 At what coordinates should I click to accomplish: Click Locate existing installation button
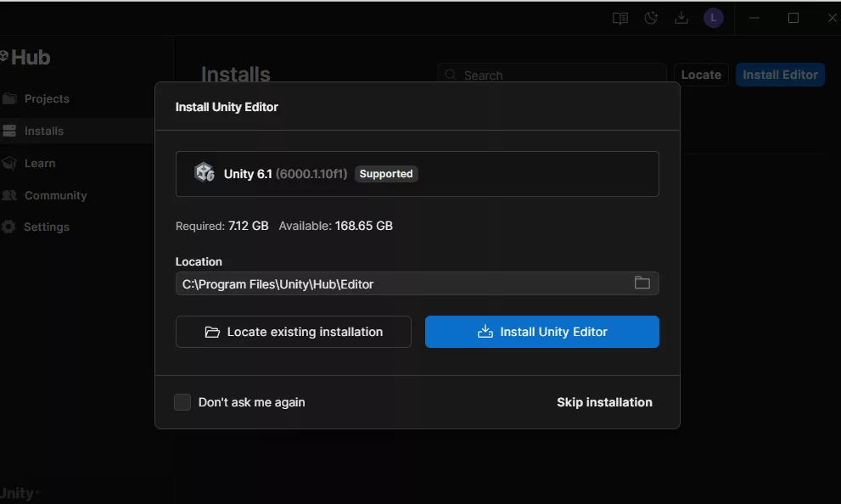pos(294,332)
